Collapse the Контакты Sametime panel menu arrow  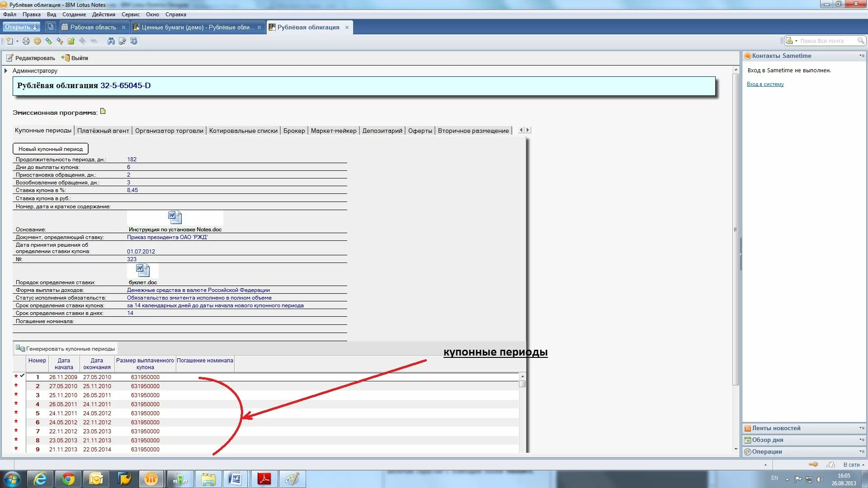click(x=861, y=56)
